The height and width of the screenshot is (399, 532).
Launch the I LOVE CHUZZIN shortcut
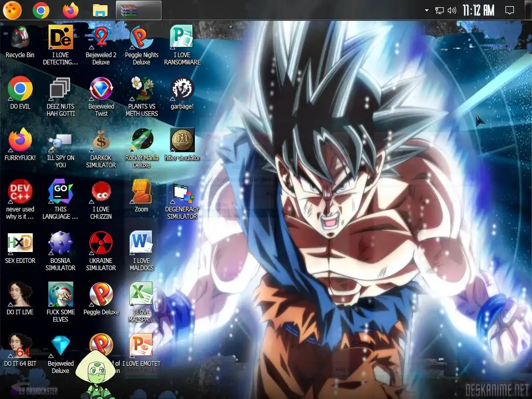click(x=101, y=200)
